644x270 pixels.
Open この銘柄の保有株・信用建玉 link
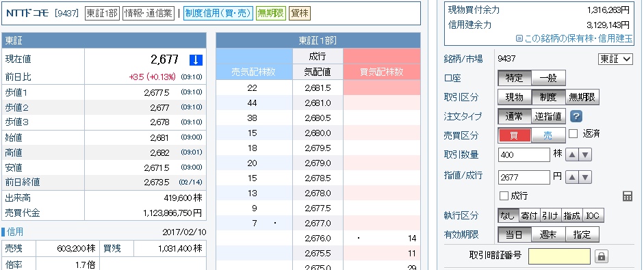point(574,38)
